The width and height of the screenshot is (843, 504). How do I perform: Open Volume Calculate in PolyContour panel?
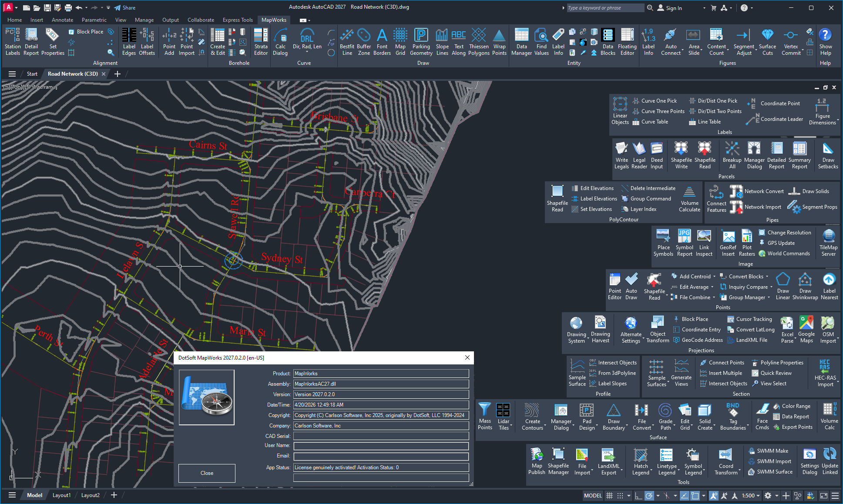pyautogui.click(x=689, y=199)
